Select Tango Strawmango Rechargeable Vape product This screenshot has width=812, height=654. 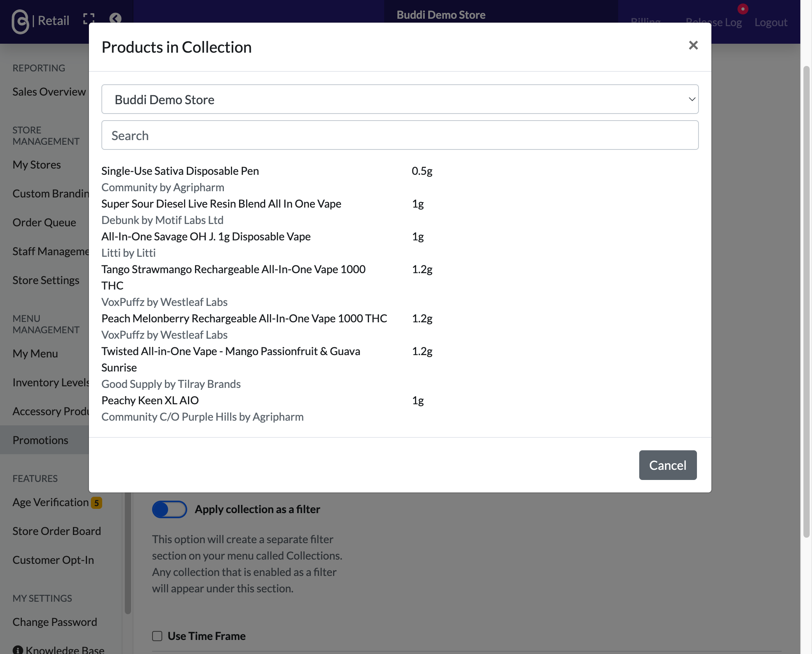click(234, 277)
